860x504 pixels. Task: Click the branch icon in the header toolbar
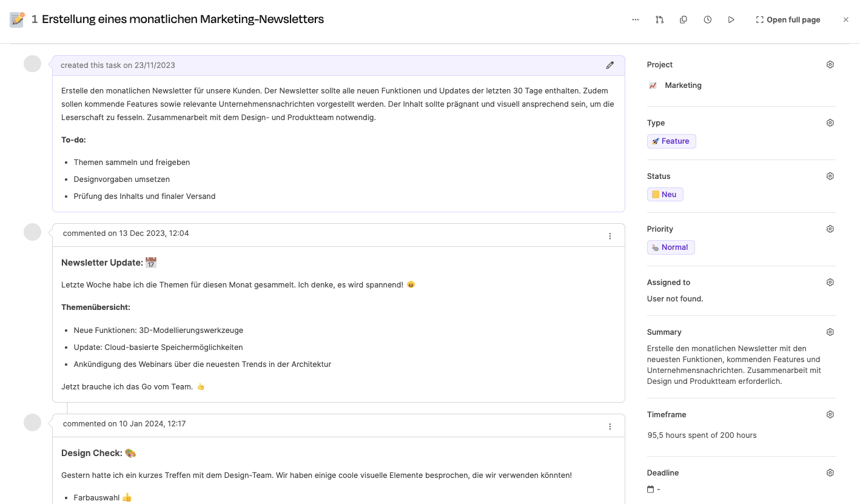[659, 19]
